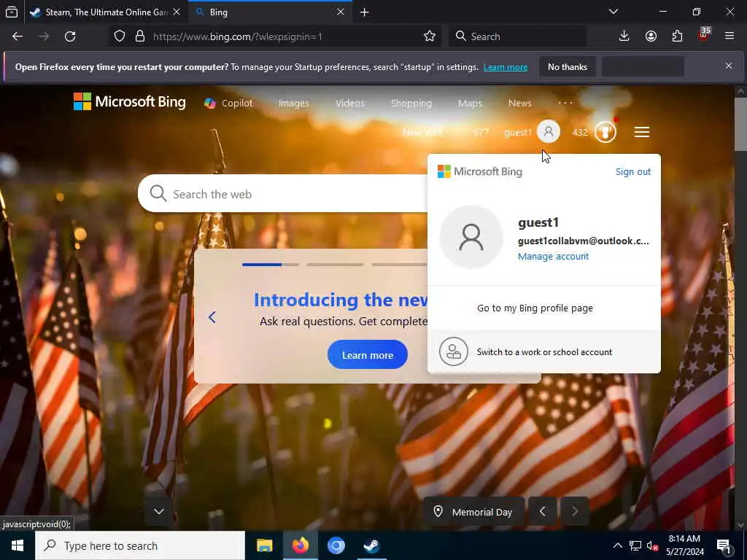The width and height of the screenshot is (747, 560).
Task: Open the Shopping tab on Bing
Action: [x=411, y=103]
